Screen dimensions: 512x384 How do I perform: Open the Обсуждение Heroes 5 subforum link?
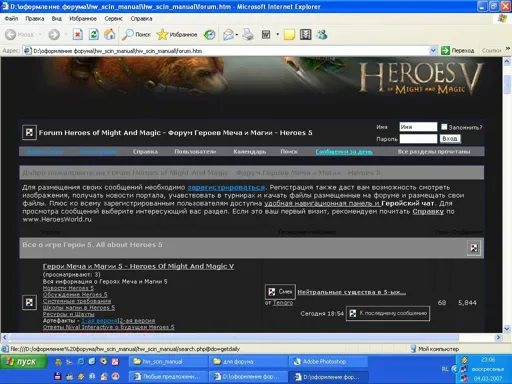point(75,295)
